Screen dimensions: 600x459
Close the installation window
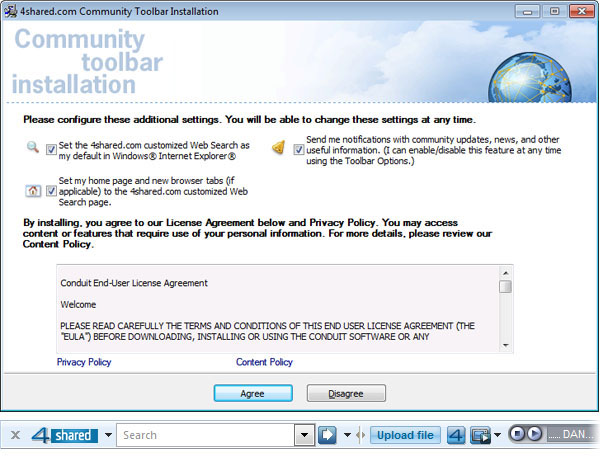582,11
